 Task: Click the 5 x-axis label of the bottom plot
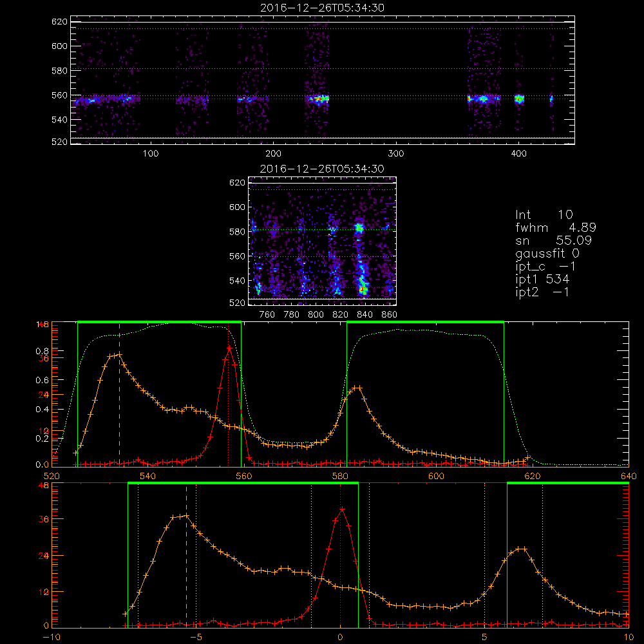485,638
